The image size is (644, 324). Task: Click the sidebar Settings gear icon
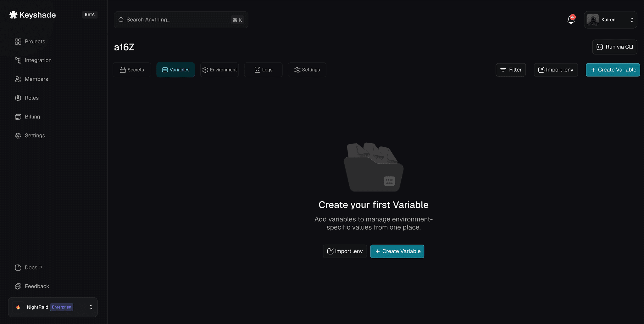pos(18,135)
